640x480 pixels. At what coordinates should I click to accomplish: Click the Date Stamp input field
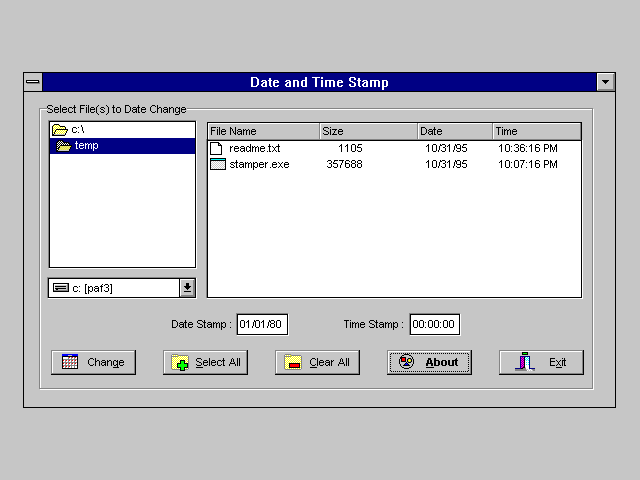pos(262,324)
